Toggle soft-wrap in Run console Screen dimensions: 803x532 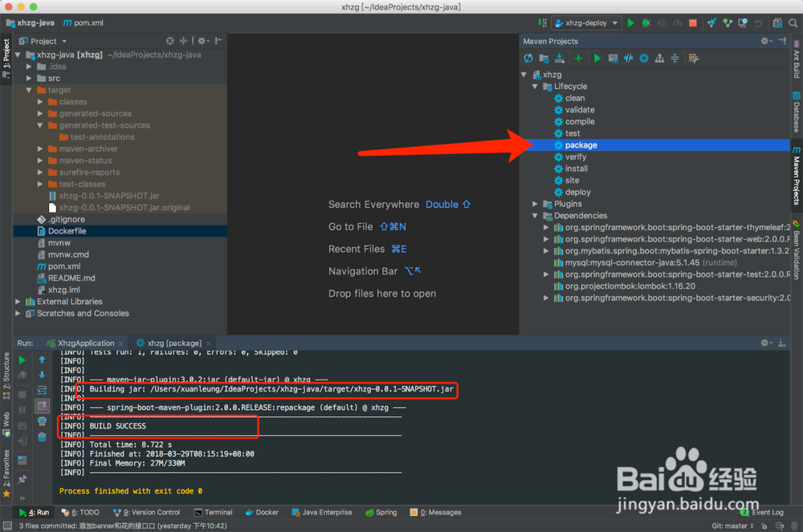[x=42, y=390]
